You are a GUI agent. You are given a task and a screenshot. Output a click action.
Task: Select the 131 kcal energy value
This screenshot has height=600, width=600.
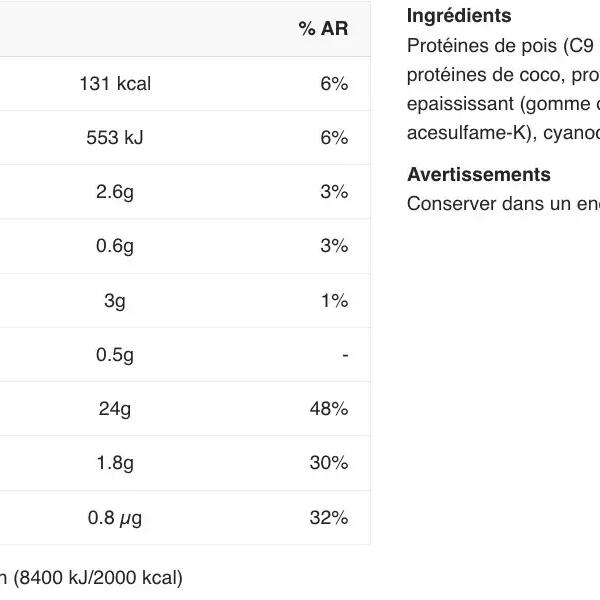[x=115, y=84]
